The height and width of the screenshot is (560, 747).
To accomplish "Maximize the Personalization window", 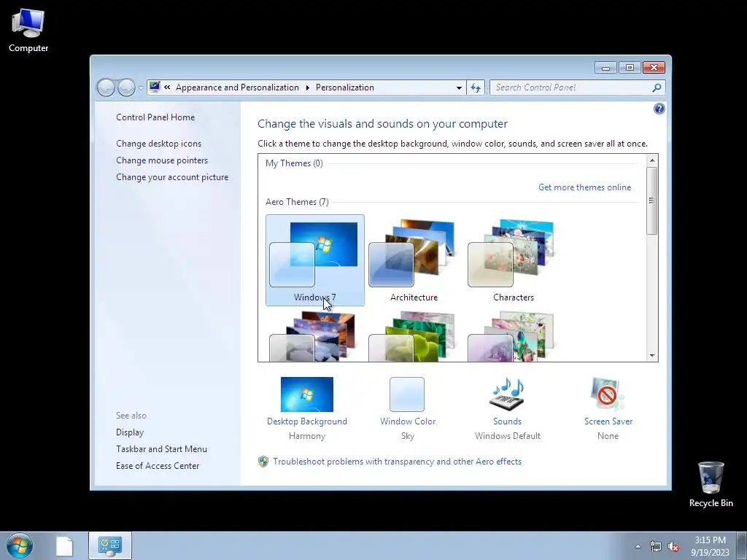I will point(630,68).
